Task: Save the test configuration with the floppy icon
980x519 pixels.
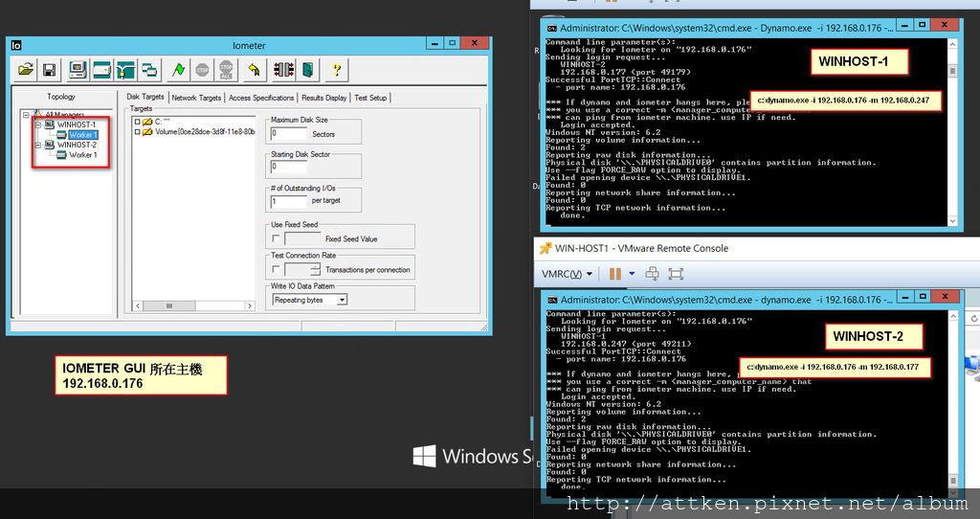Action: [49, 70]
